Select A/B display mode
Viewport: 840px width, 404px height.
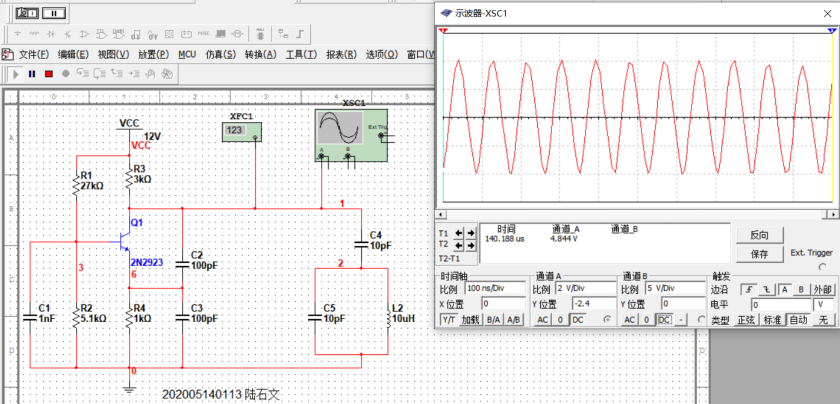click(515, 320)
